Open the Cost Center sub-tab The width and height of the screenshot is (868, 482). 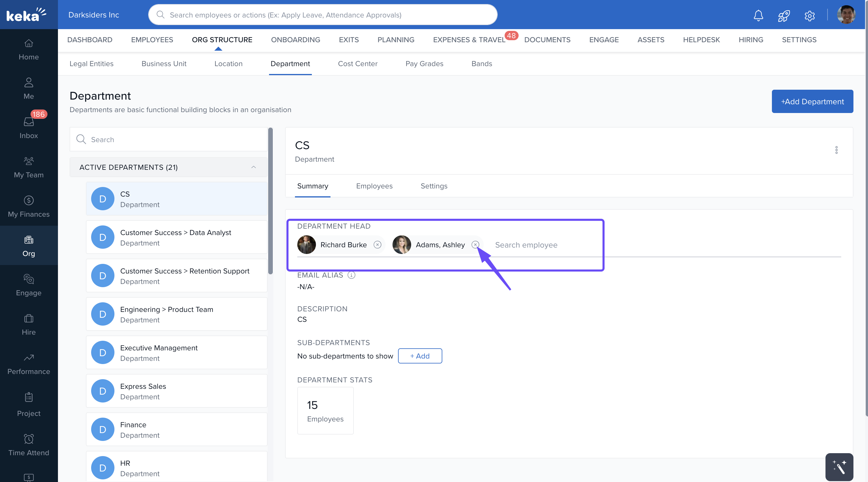[358, 64]
